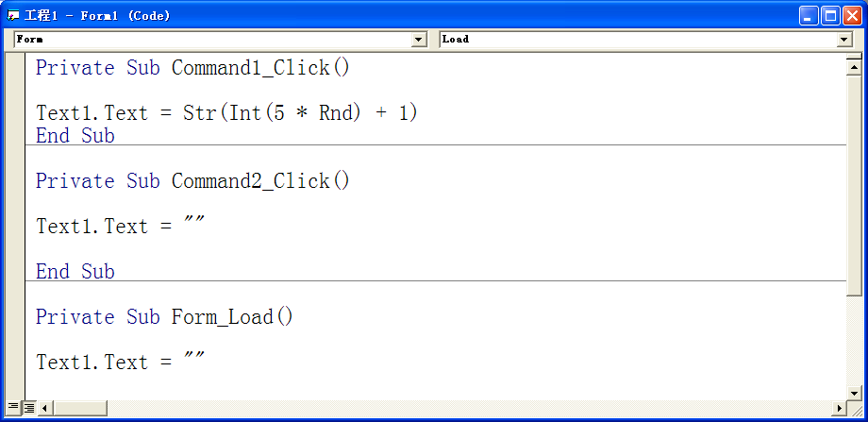The width and height of the screenshot is (868, 422).
Task: Expand the Procedure list arrow beside Load
Action: pyautogui.click(x=844, y=40)
